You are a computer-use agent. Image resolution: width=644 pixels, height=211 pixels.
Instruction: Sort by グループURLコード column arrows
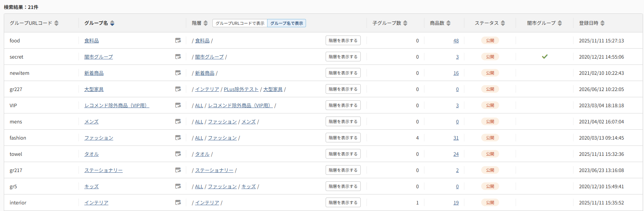(56, 23)
